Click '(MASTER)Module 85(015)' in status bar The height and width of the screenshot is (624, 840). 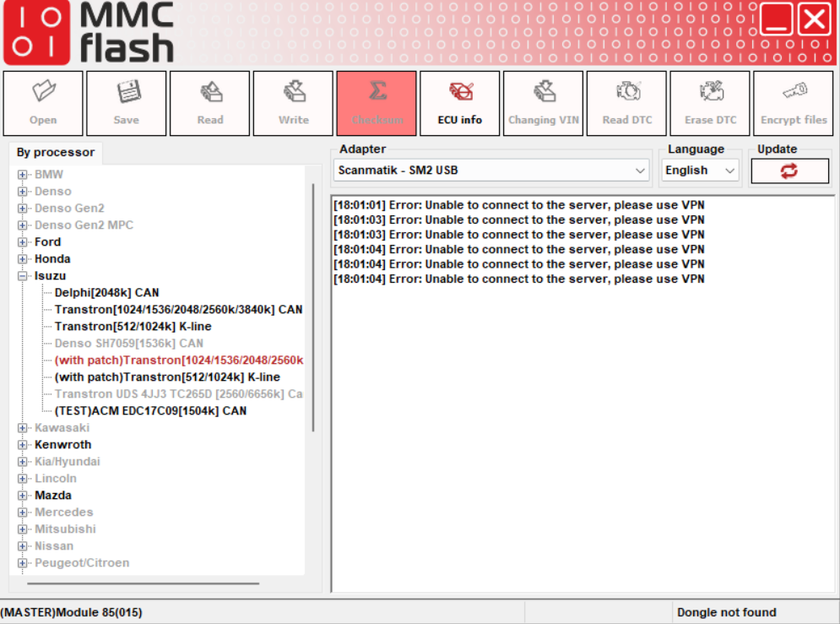coord(71,612)
